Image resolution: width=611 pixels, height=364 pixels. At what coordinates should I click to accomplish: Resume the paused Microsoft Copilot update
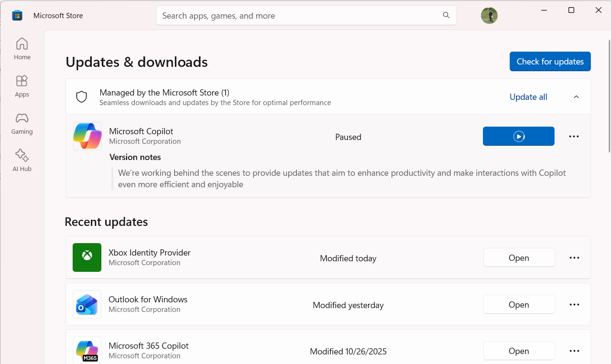click(519, 136)
